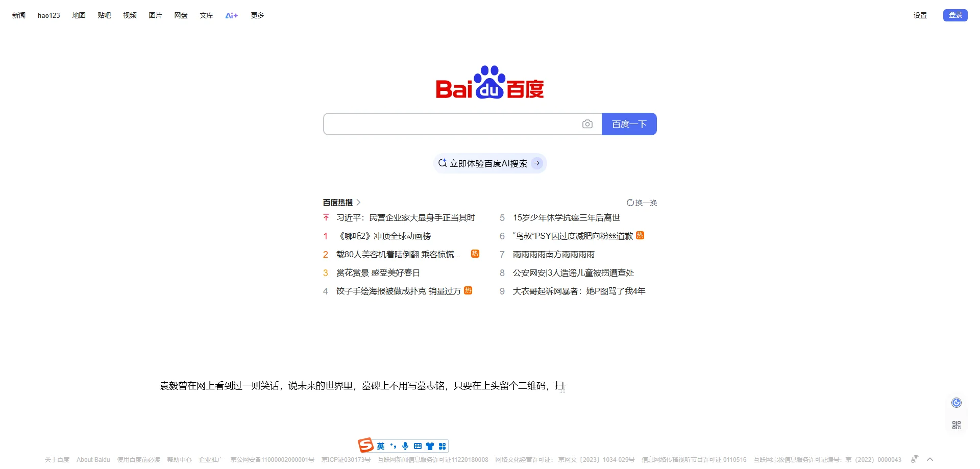
Task: Toggle punctuation mode in Sogou bar
Action: tap(393, 446)
